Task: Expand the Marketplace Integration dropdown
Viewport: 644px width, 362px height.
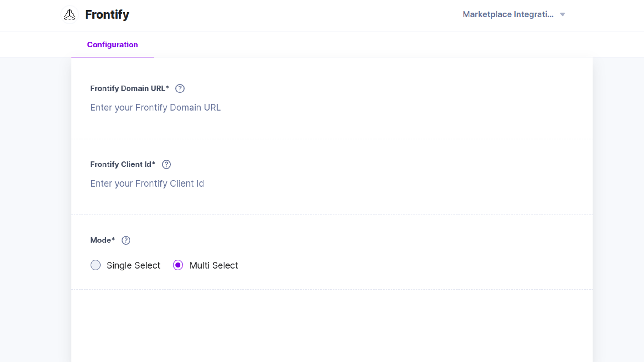Action: (514, 14)
